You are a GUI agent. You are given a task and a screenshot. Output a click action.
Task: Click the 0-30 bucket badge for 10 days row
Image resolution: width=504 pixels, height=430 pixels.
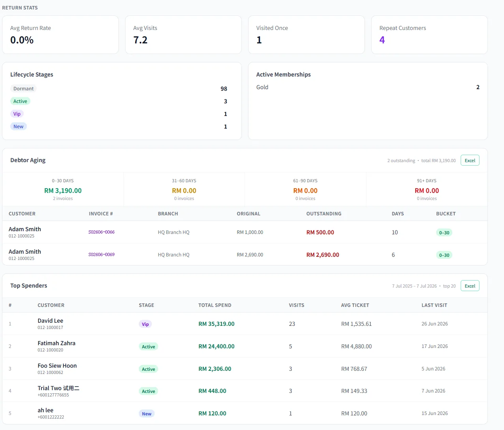point(444,233)
